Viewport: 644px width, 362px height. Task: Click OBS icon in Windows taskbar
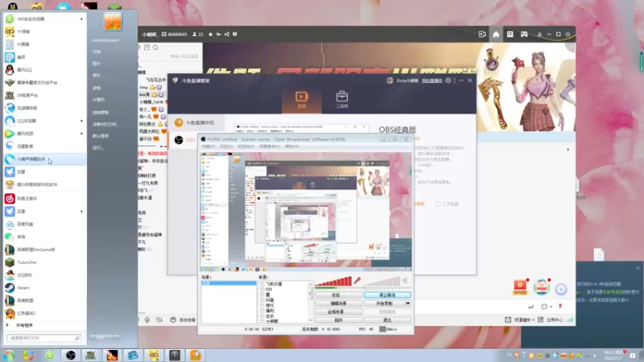click(x=71, y=355)
